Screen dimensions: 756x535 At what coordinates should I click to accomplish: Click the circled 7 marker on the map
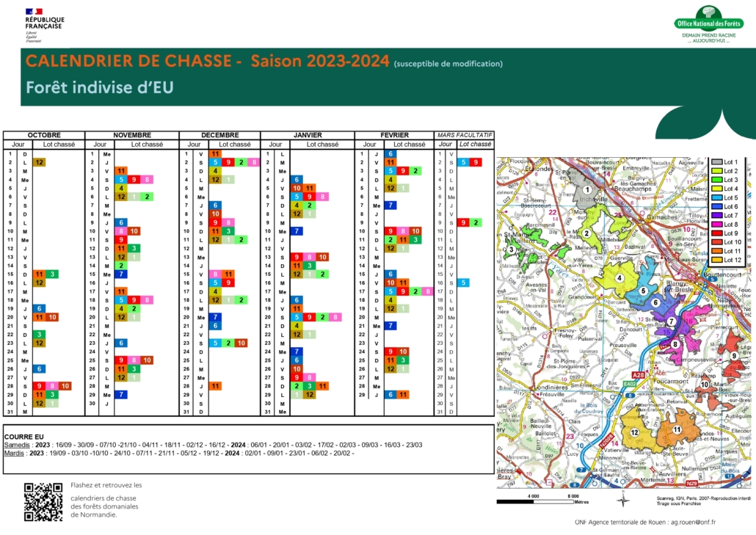tap(671, 321)
